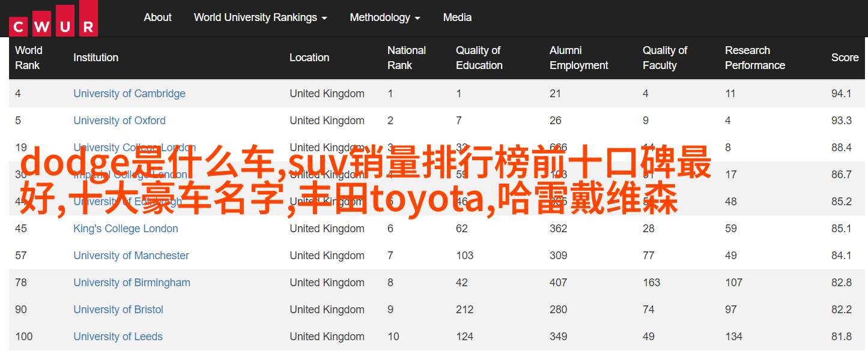This screenshot has height=351, width=868.
Task: Click King's College London's Alumni Employment 362
Action: point(559,229)
